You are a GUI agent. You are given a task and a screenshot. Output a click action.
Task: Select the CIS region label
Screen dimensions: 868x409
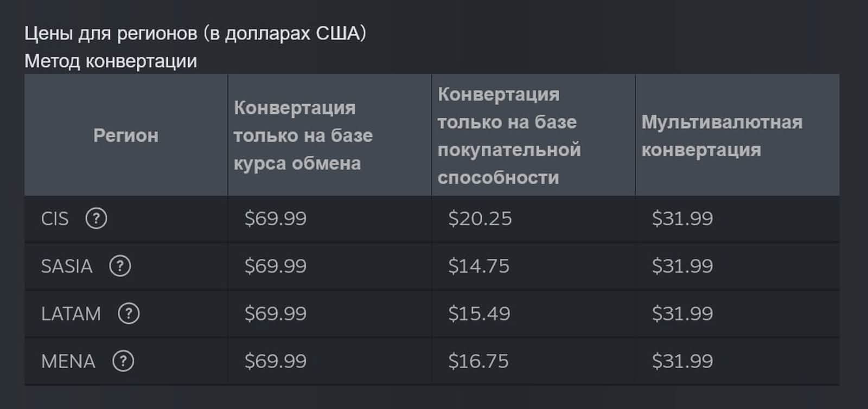coord(55,219)
